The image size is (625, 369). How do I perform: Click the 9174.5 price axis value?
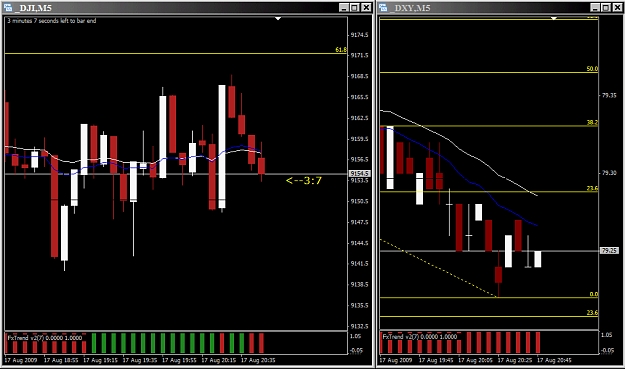359,35
